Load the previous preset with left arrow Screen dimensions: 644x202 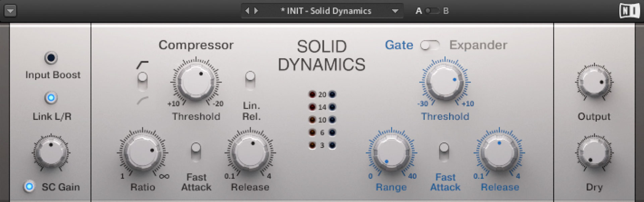247,11
